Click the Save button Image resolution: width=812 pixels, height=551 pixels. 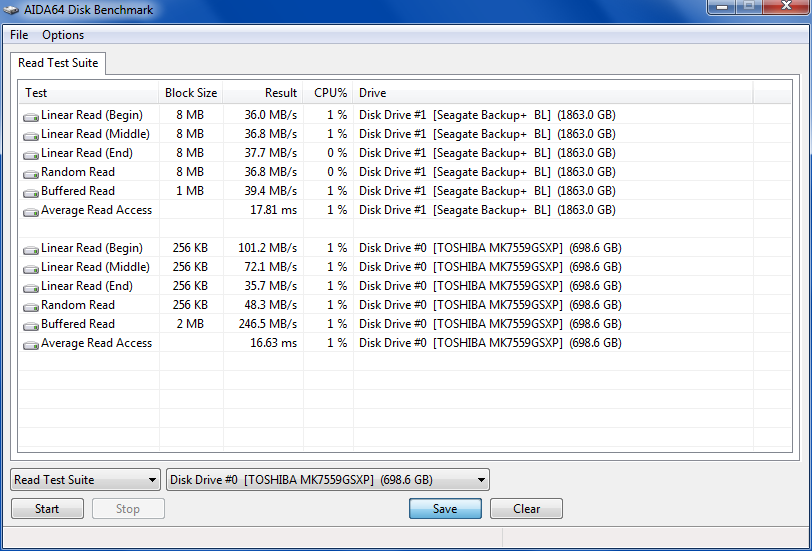point(445,509)
